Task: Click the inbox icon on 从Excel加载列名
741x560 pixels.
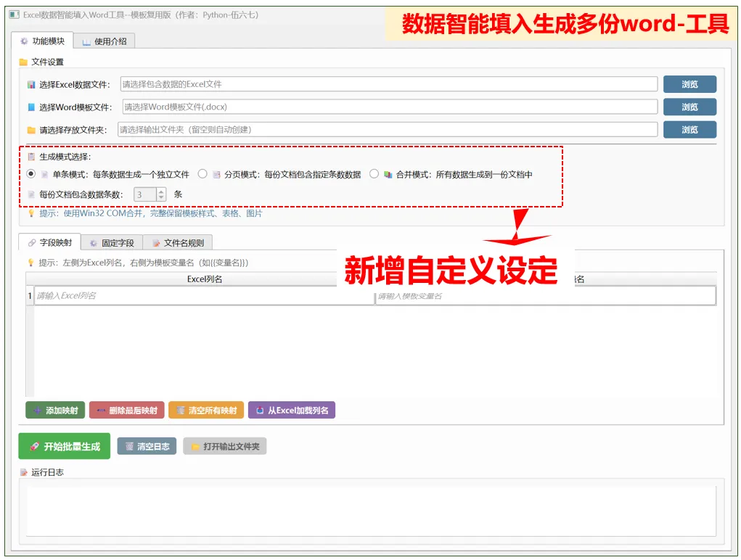Action: [x=260, y=411]
